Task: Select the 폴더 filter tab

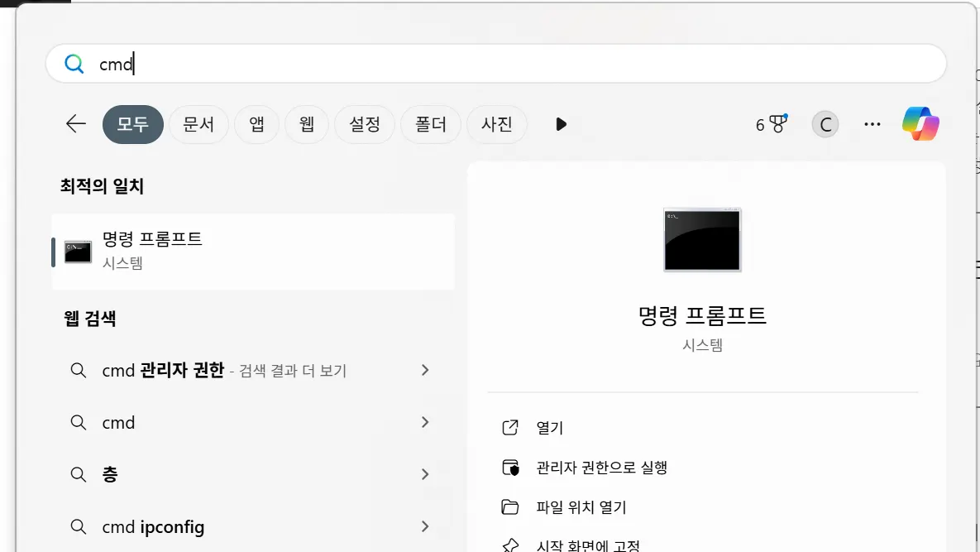Action: pos(430,124)
